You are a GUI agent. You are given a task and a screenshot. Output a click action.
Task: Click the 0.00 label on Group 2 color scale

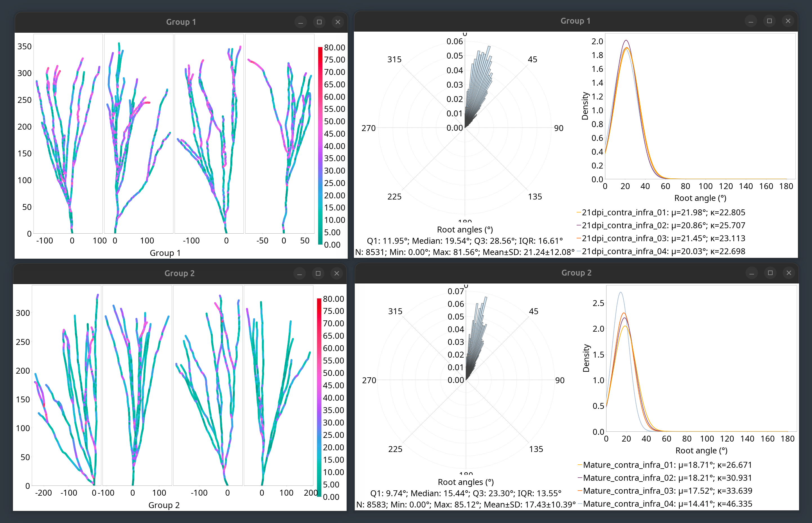point(331,497)
